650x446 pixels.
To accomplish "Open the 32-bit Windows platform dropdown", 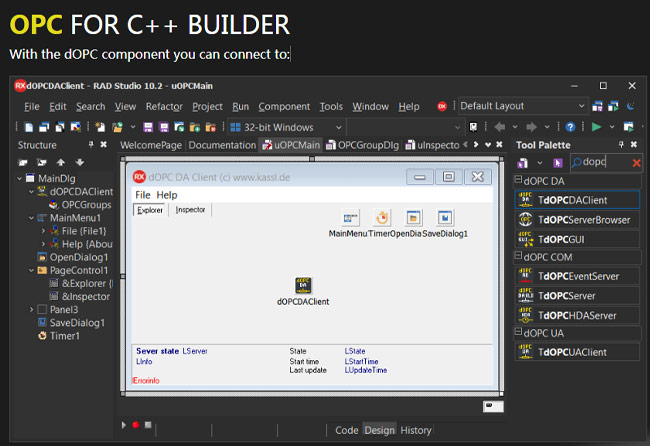I will pos(286,127).
